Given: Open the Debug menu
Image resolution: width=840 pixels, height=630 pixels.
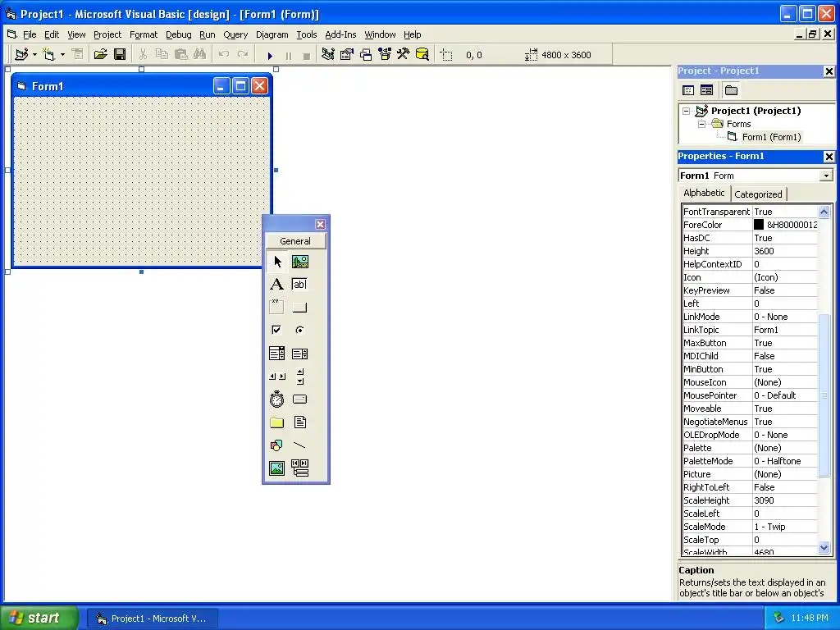Looking at the screenshot, I should point(178,34).
